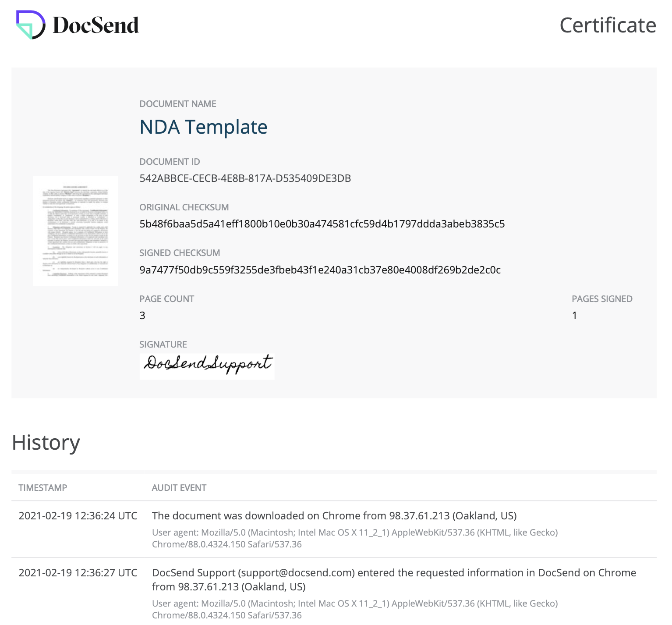
Task: Click the 12:36:24 UTC timestamp entry
Action: pyautogui.click(x=78, y=516)
